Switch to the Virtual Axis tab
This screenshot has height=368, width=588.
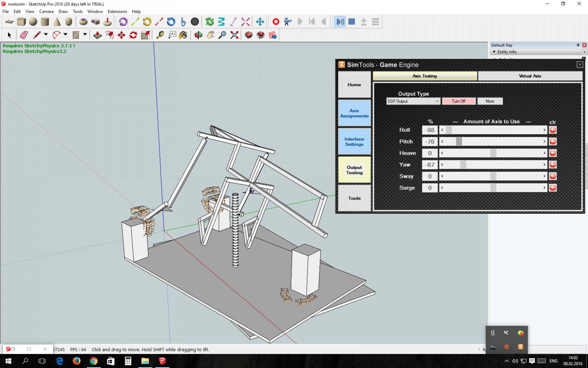point(530,76)
